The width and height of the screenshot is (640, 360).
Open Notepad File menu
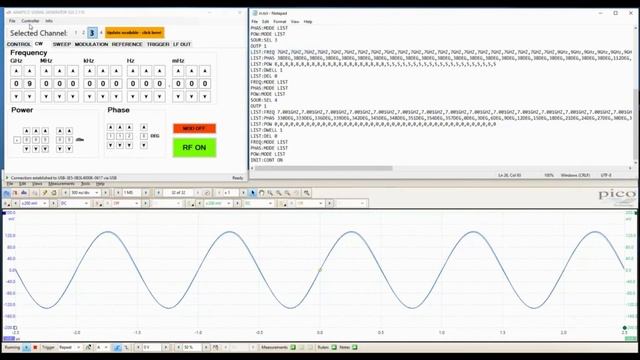[255, 22]
